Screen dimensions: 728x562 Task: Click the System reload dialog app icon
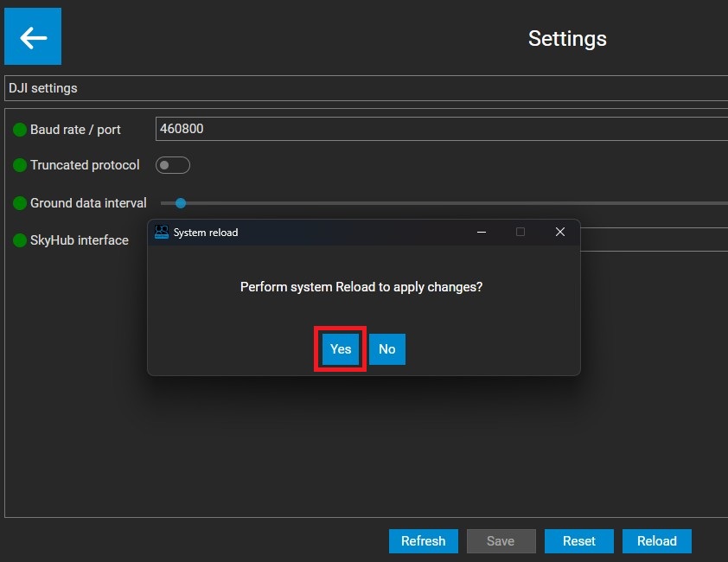pyautogui.click(x=162, y=232)
